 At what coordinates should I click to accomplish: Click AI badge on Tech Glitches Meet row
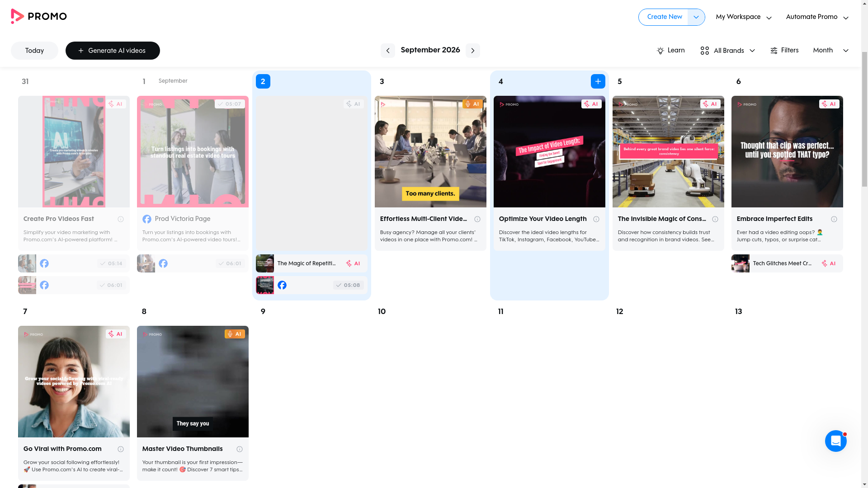(x=829, y=263)
